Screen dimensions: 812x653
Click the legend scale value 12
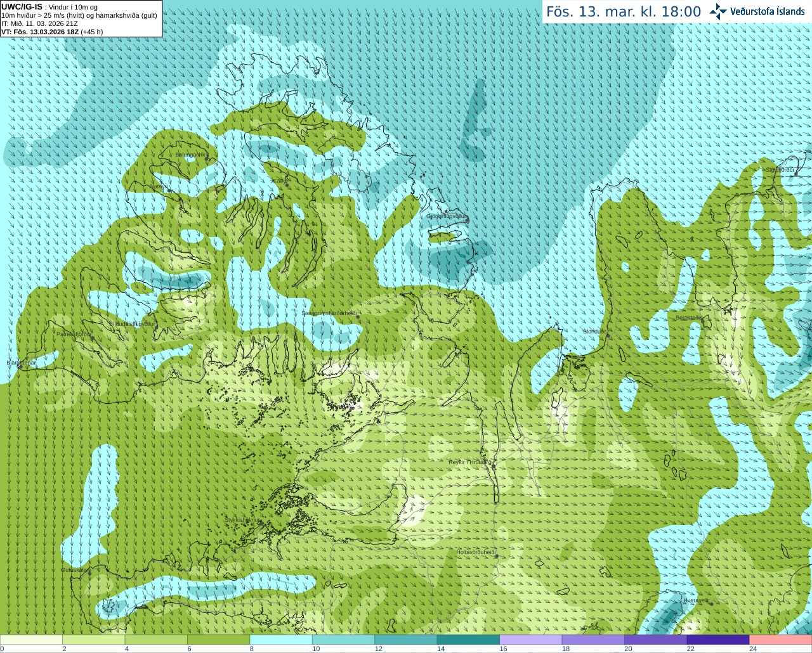click(x=379, y=649)
